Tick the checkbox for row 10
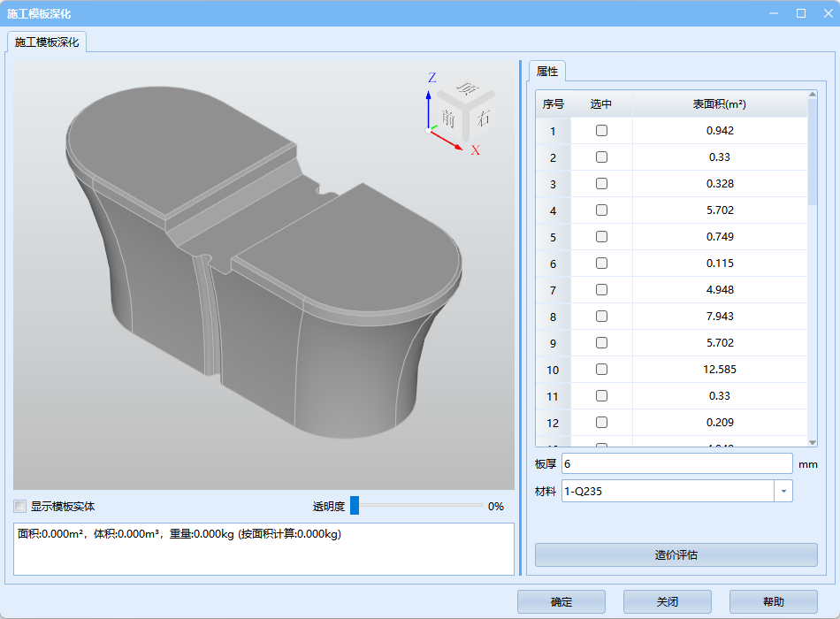 601,370
